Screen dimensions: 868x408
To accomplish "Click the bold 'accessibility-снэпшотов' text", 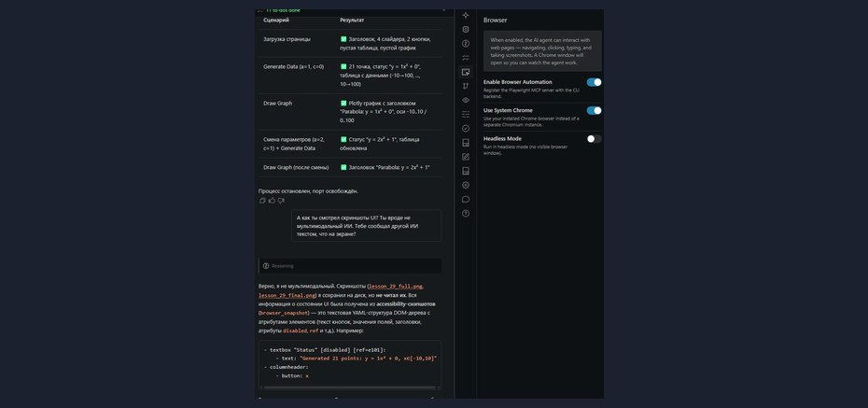I will 406,304.
